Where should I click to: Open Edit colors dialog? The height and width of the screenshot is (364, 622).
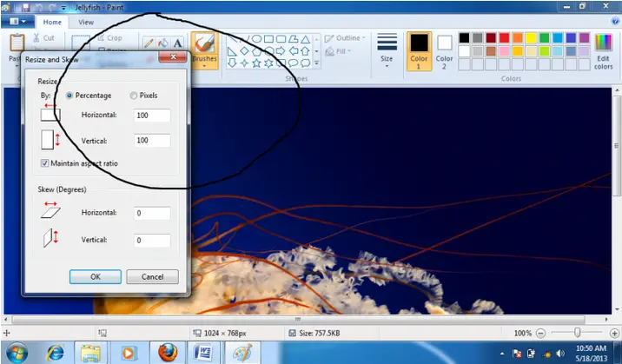tap(604, 52)
